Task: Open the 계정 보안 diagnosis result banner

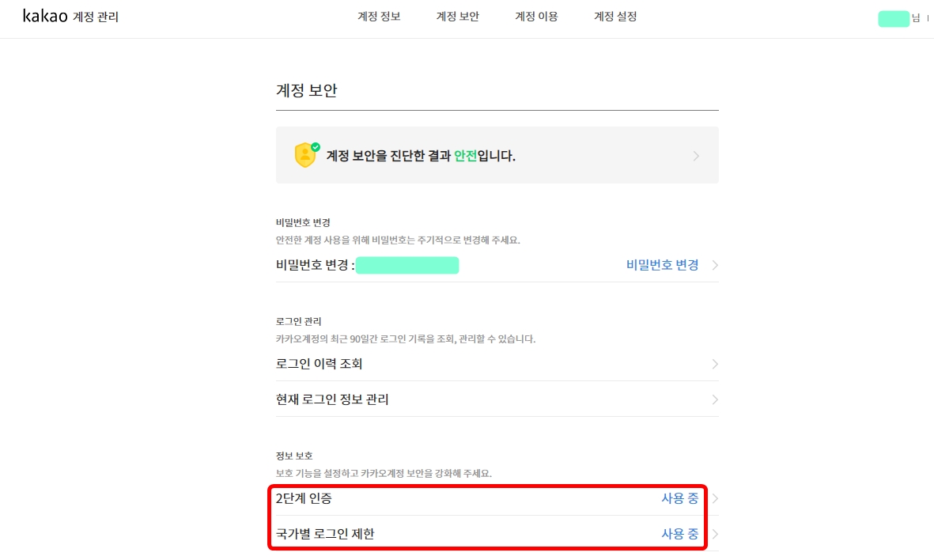Action: click(497, 154)
